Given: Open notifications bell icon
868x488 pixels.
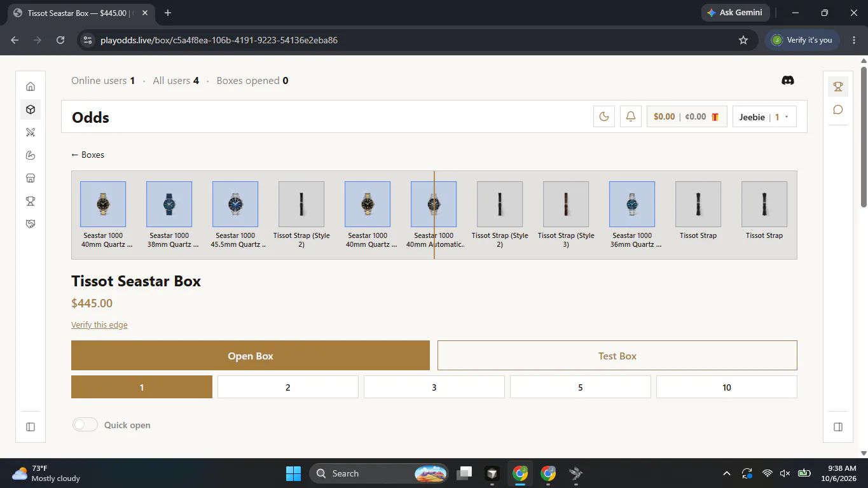Looking at the screenshot, I should pyautogui.click(x=631, y=116).
